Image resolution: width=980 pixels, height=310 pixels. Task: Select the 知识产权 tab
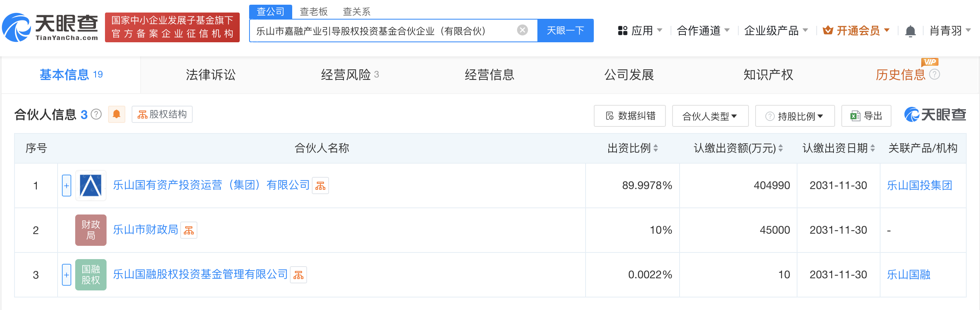tap(768, 74)
